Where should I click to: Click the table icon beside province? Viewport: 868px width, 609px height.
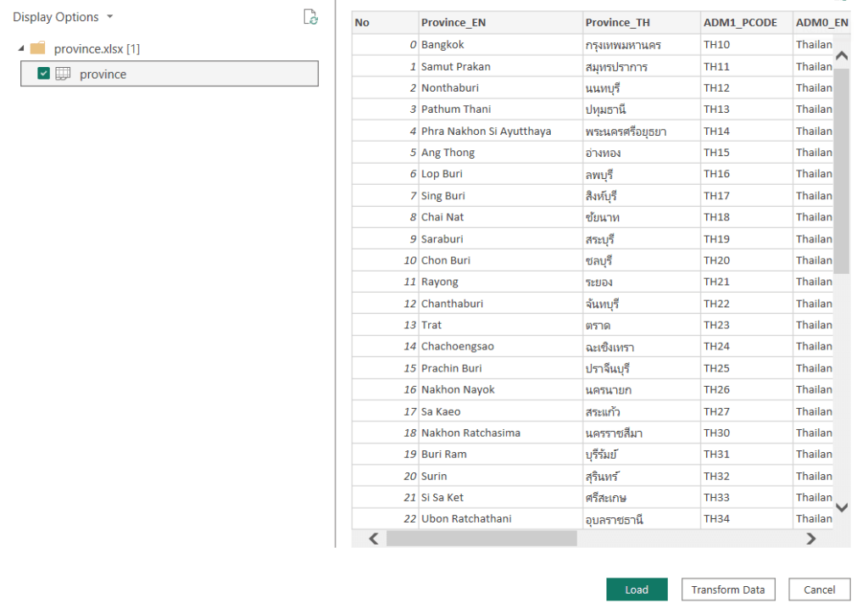(x=63, y=74)
